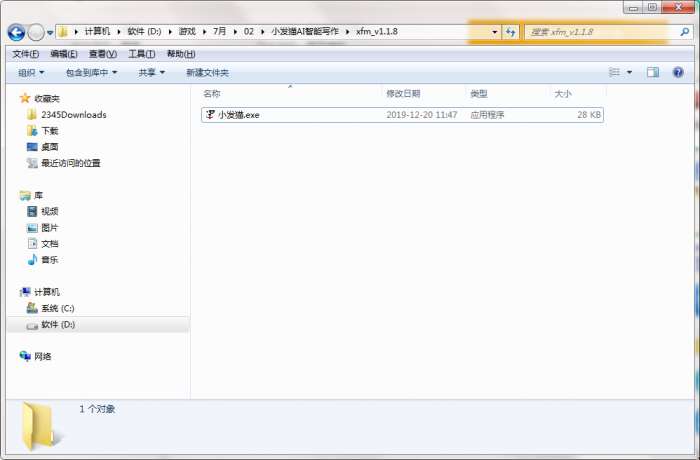Select 网络 in the navigation pane
Viewport: 700px width, 460px height.
click(x=42, y=356)
